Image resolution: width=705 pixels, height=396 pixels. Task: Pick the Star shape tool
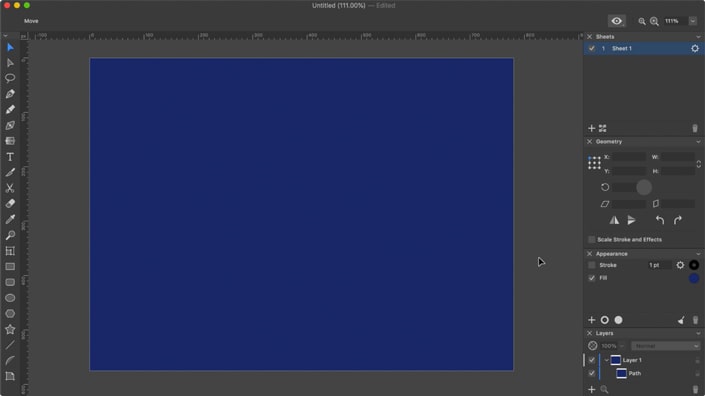point(10,329)
